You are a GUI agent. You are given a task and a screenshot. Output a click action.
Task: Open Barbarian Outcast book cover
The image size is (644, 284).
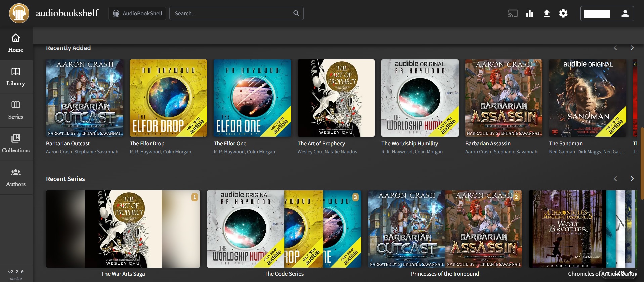pos(85,98)
